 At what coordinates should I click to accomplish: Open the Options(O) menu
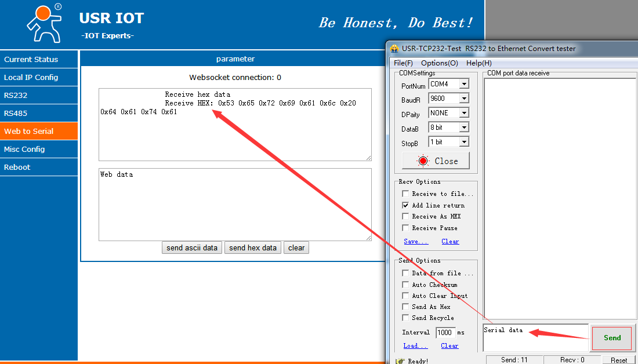[x=440, y=63]
